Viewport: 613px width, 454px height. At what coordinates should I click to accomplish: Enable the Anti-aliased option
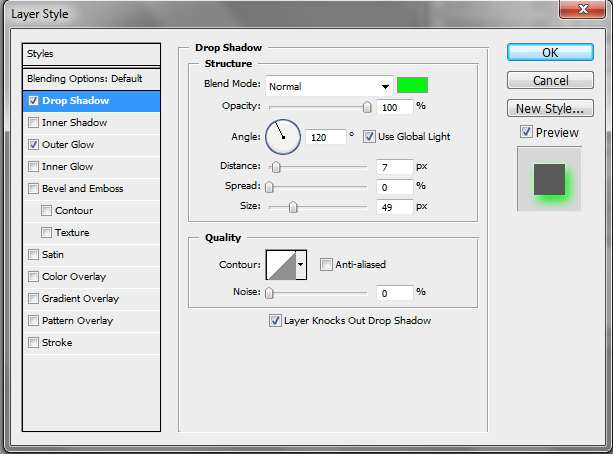pos(326,265)
